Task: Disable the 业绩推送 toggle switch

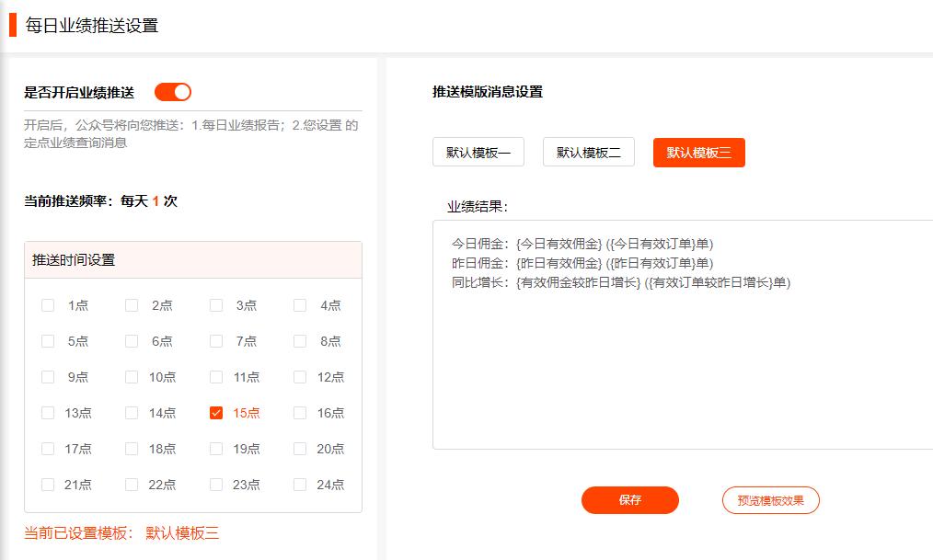Action: [175, 91]
